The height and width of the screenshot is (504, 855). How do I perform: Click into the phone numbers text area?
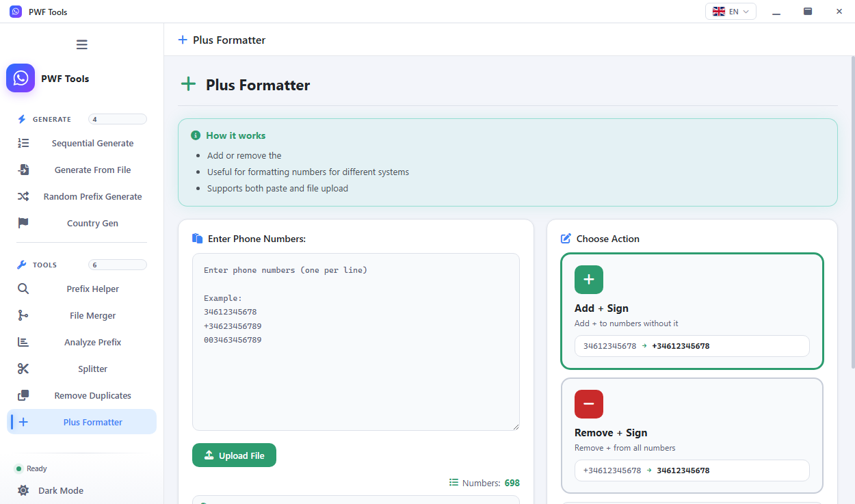[356, 342]
